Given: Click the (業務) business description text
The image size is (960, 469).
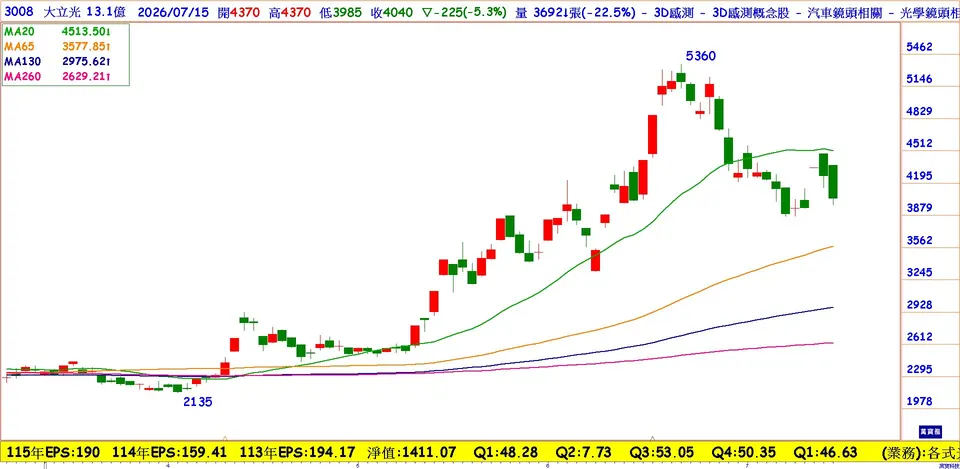Looking at the screenshot, I should click(920, 452).
